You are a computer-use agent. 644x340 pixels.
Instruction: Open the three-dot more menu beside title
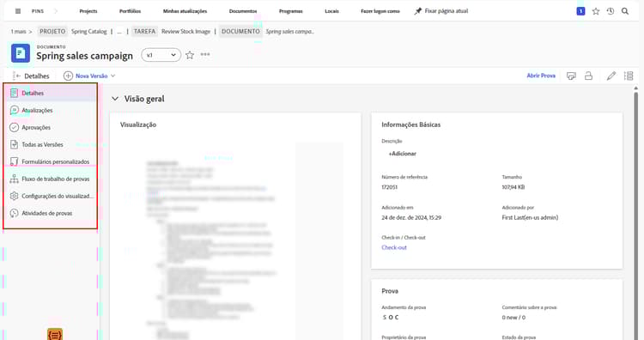tap(205, 55)
